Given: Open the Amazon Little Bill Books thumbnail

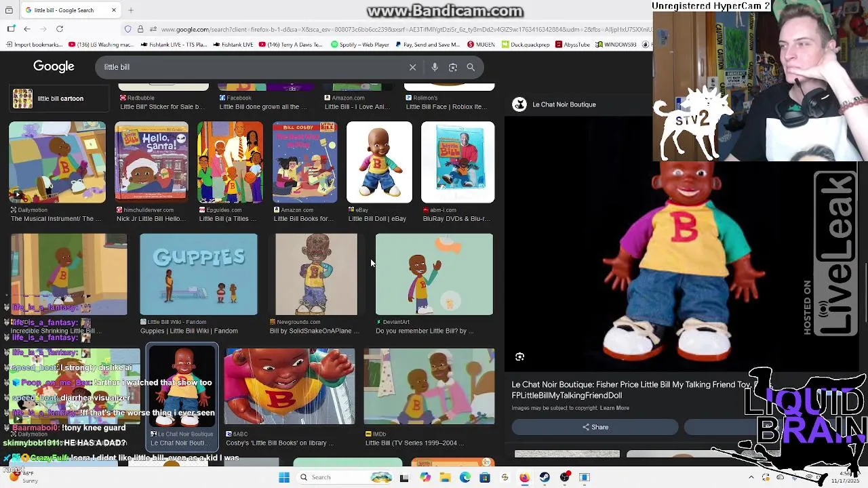Looking at the screenshot, I should (304, 162).
